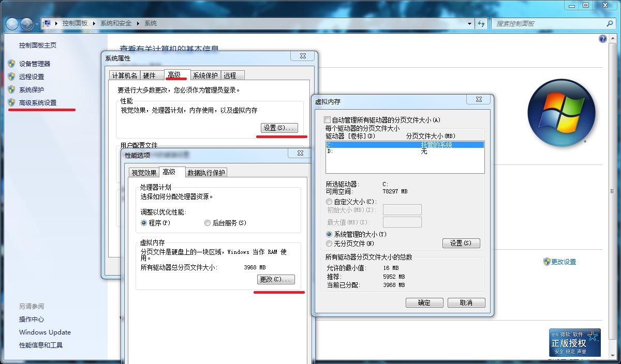
Task: Click the Forward navigation arrow button
Action: (27, 24)
